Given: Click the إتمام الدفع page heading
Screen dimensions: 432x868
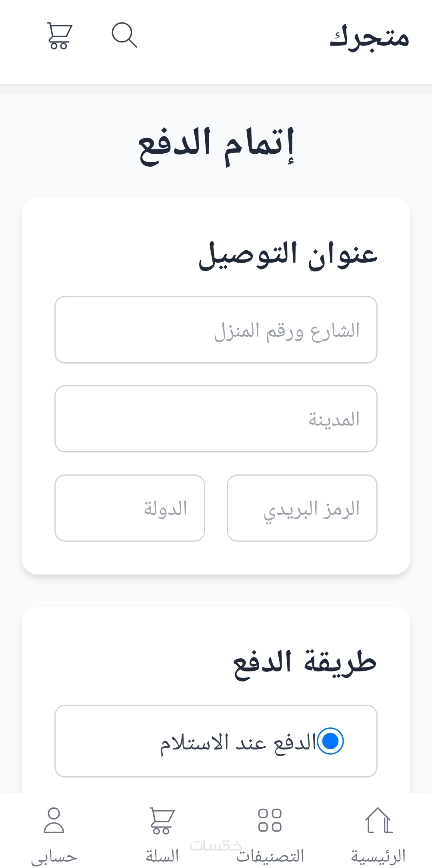Looking at the screenshot, I should [x=216, y=145].
